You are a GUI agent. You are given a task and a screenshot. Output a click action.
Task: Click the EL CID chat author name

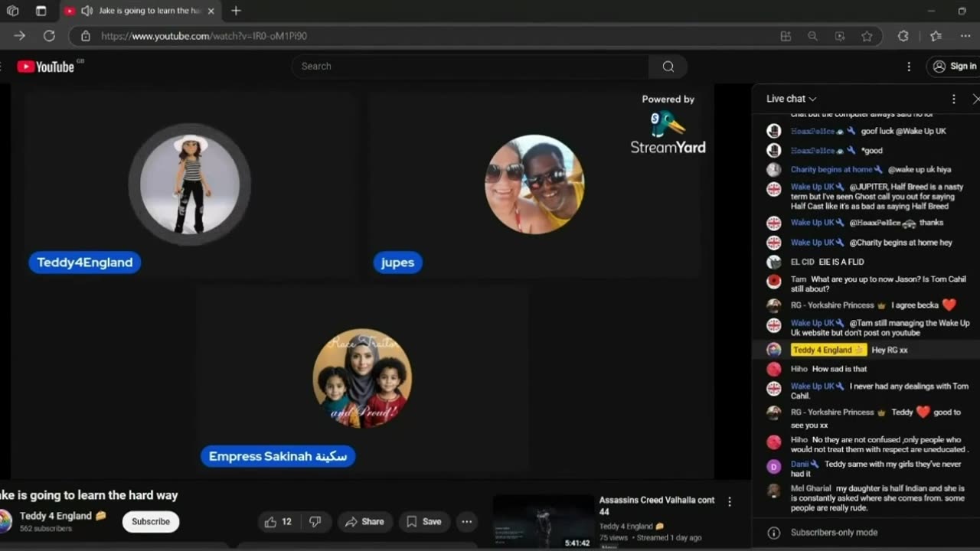(802, 262)
